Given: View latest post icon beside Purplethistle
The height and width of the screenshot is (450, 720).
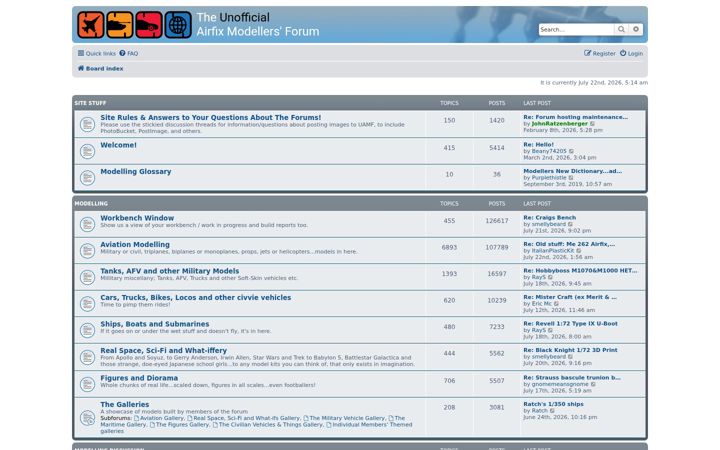Looking at the screenshot, I should (x=571, y=178).
